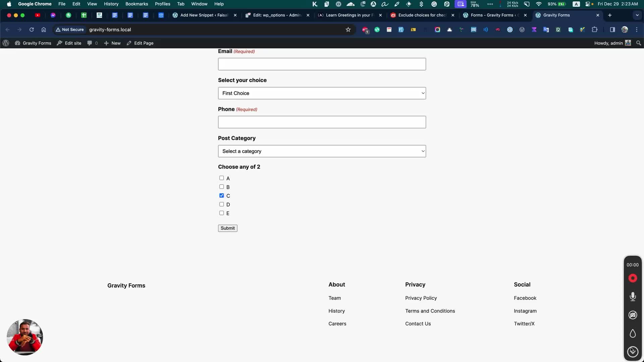The height and width of the screenshot is (362, 644).
Task: Check the checkbox labeled A
Action: [222, 178]
